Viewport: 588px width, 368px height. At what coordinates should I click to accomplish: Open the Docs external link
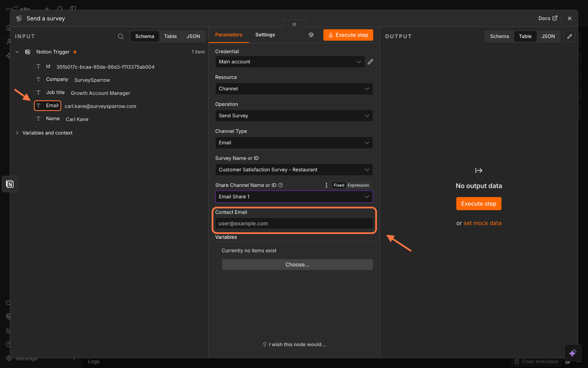[x=548, y=18]
